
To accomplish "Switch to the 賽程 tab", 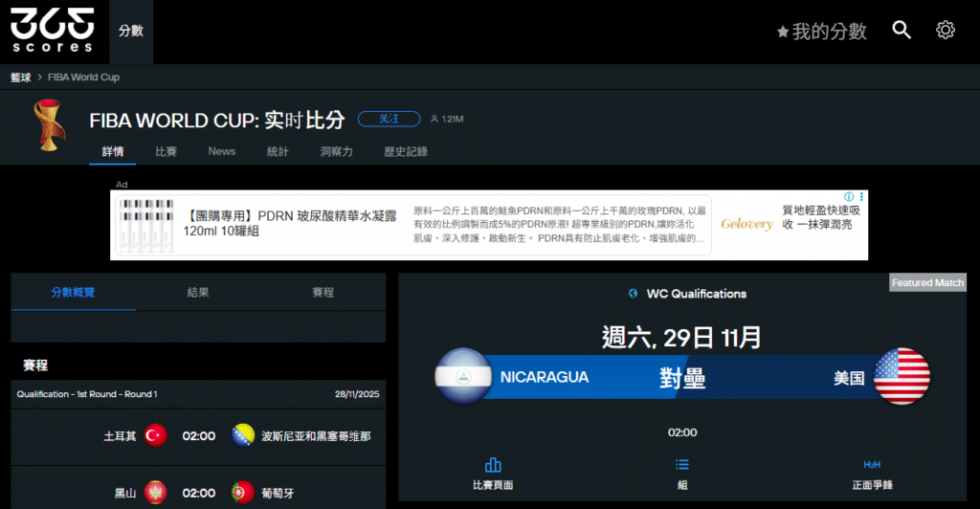I will (x=323, y=293).
